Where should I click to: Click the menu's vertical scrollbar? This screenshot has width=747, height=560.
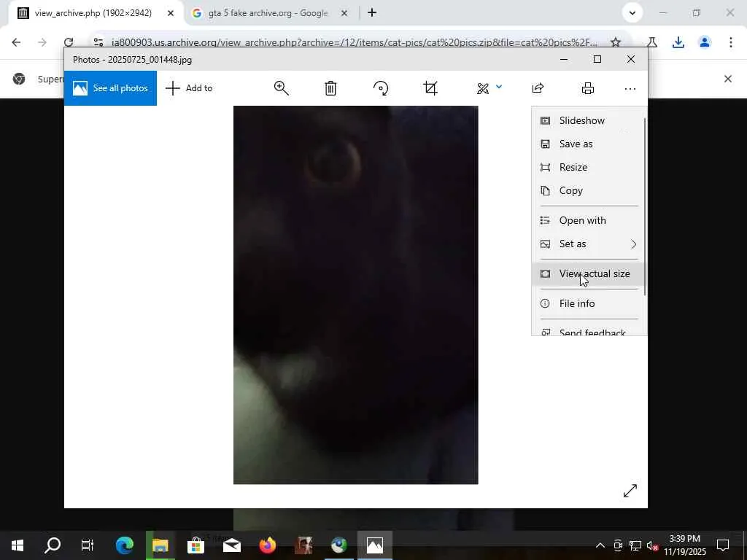tap(645, 206)
